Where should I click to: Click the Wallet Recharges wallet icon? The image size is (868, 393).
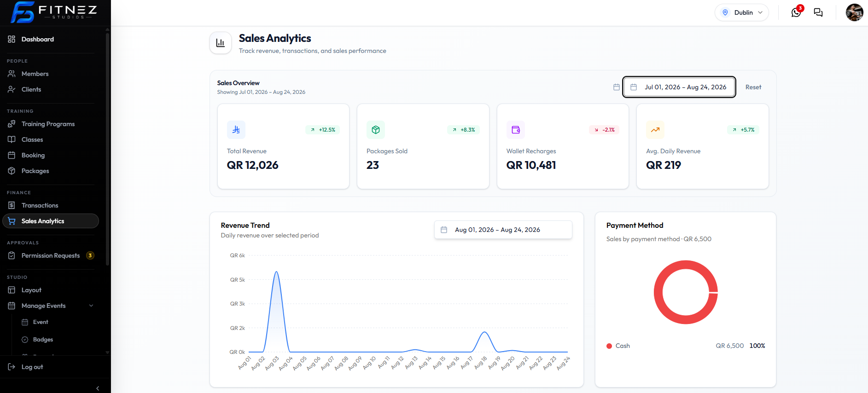[516, 130]
